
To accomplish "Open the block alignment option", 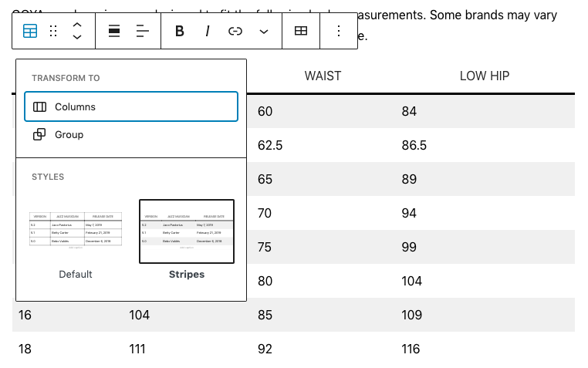I will (x=114, y=31).
